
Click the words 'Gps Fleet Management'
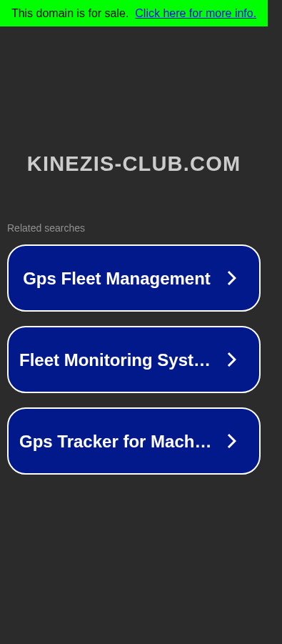point(116,279)
